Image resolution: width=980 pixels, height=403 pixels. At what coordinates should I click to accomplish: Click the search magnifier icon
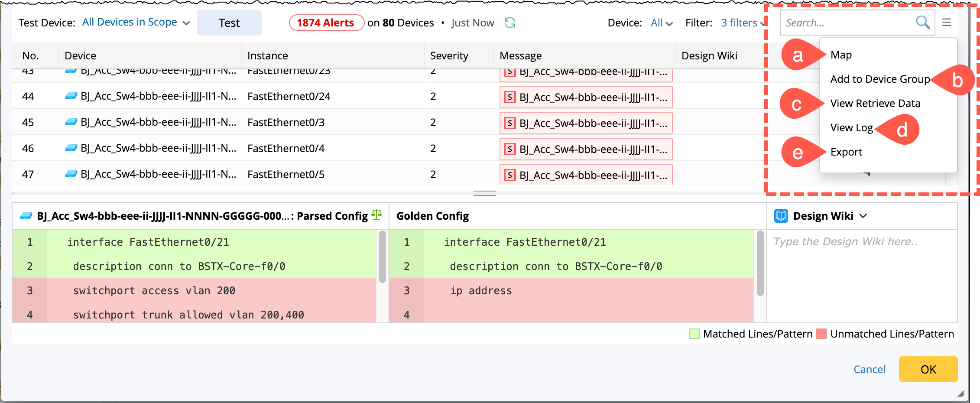pyautogui.click(x=922, y=23)
